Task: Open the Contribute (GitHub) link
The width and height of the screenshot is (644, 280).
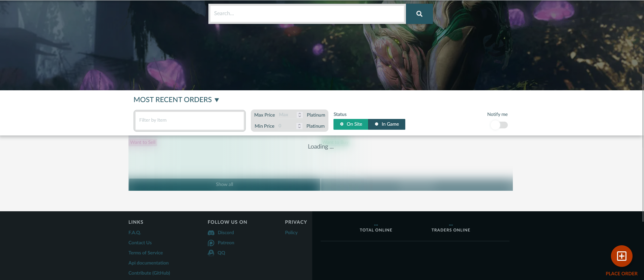Action: point(149,273)
